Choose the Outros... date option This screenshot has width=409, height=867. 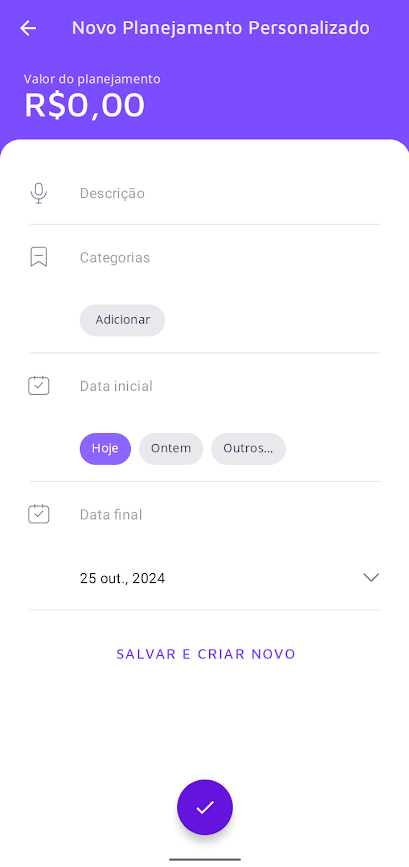pos(248,448)
